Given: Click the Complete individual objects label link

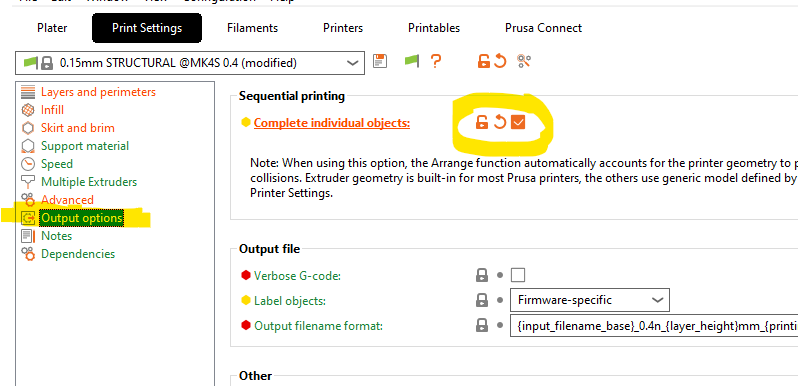Looking at the screenshot, I should point(332,123).
